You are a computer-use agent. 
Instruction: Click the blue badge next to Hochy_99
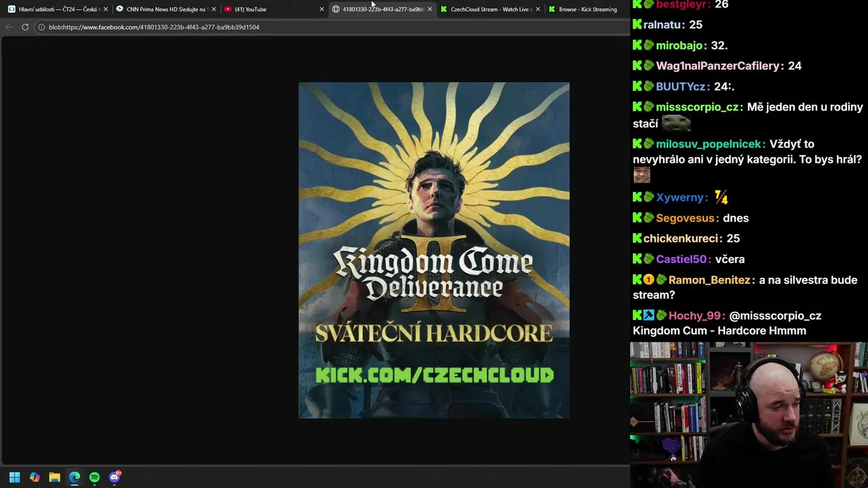click(648, 316)
